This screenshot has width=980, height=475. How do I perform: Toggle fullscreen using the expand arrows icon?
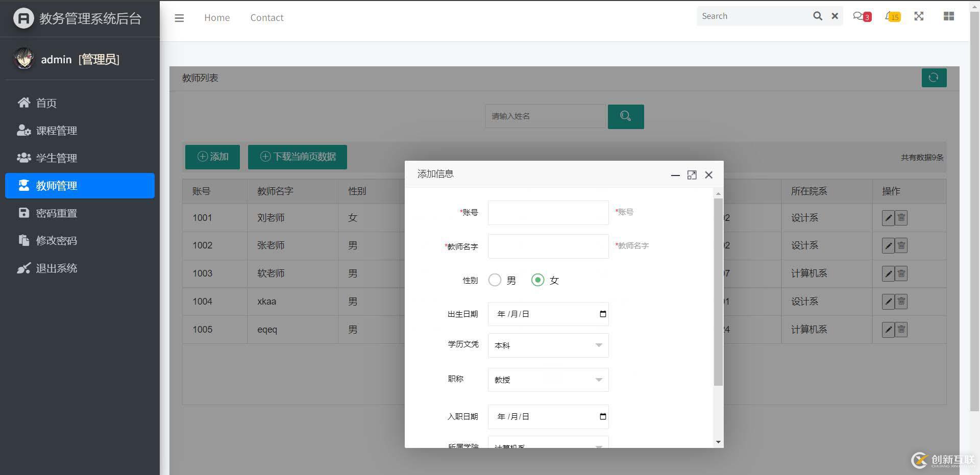pos(919,16)
